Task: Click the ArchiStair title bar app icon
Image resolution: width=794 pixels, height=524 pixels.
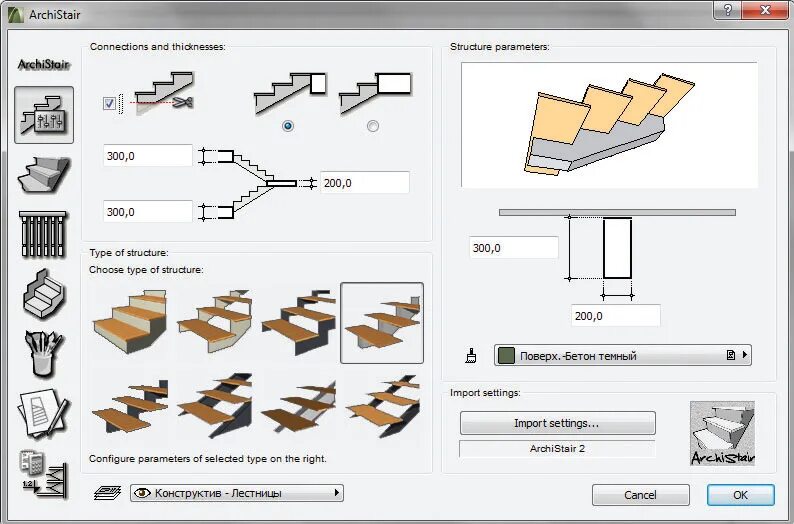Action: [x=16, y=14]
